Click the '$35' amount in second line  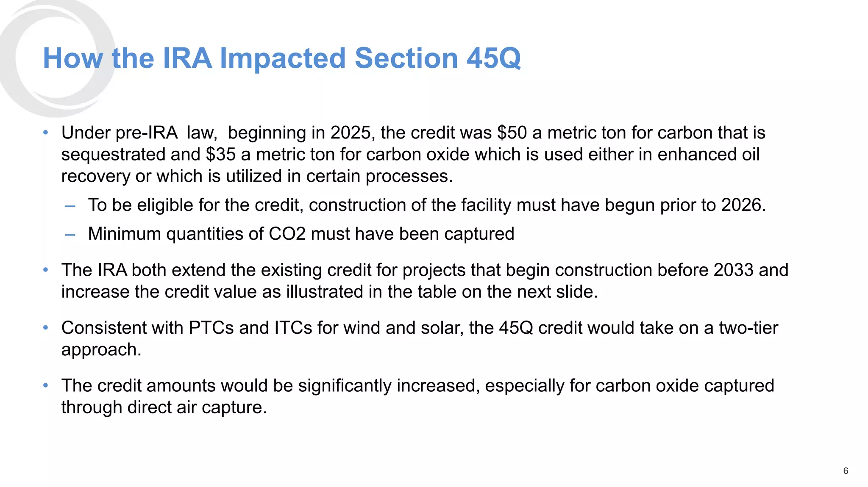(x=220, y=155)
